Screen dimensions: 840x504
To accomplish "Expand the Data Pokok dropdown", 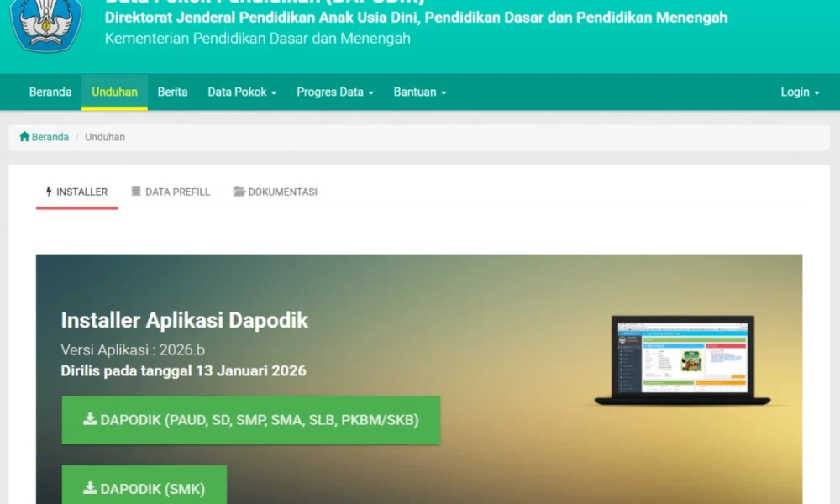I will [242, 92].
